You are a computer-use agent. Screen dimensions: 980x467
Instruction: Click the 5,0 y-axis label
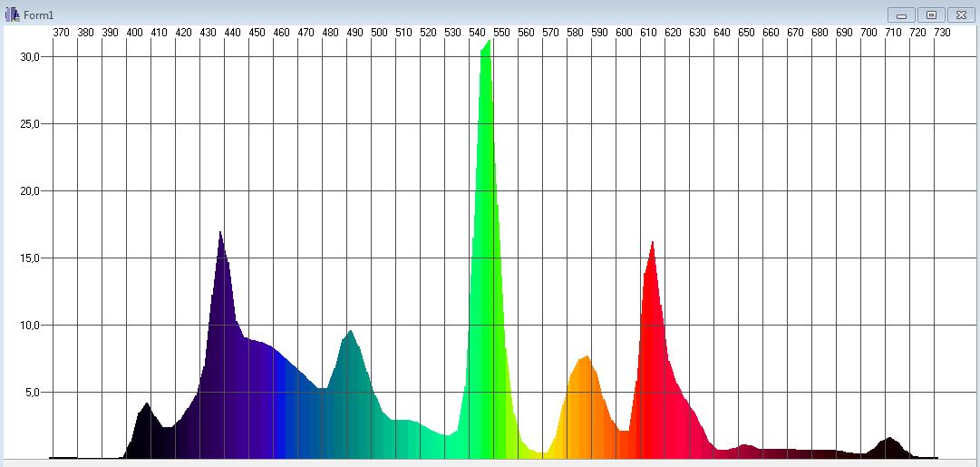(x=32, y=393)
